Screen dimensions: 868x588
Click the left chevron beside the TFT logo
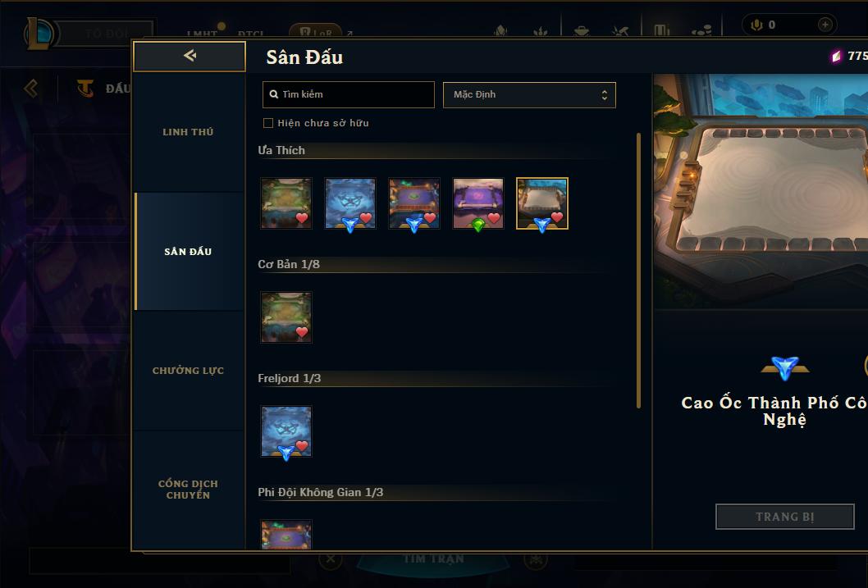[x=31, y=88]
